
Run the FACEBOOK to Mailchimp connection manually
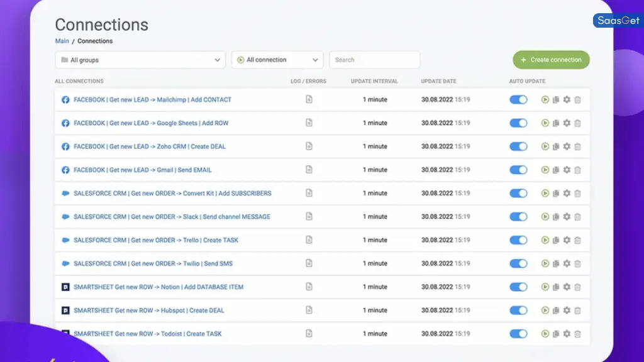tap(545, 99)
